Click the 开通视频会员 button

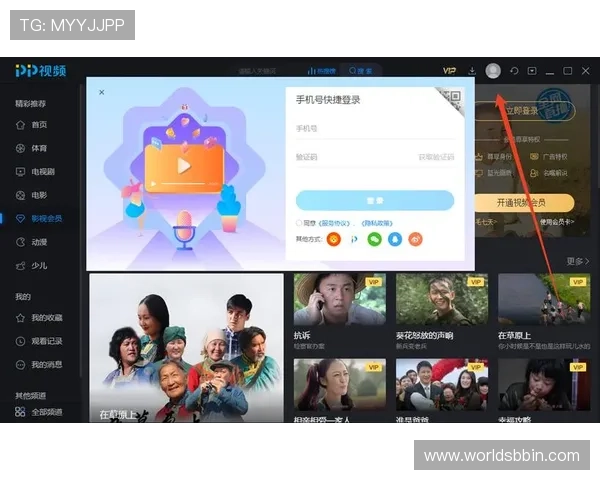click(x=524, y=202)
